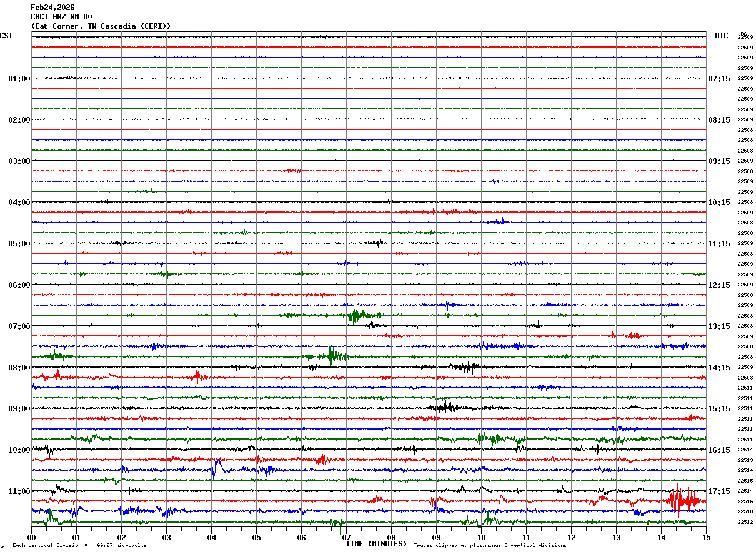Click the CACT HNZ NM 00 station code
The height and width of the screenshot is (554, 756).
tap(61, 17)
